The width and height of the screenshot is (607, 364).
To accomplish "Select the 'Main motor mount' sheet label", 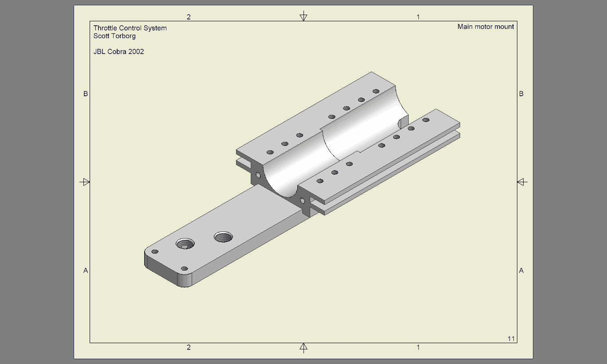I will [485, 27].
